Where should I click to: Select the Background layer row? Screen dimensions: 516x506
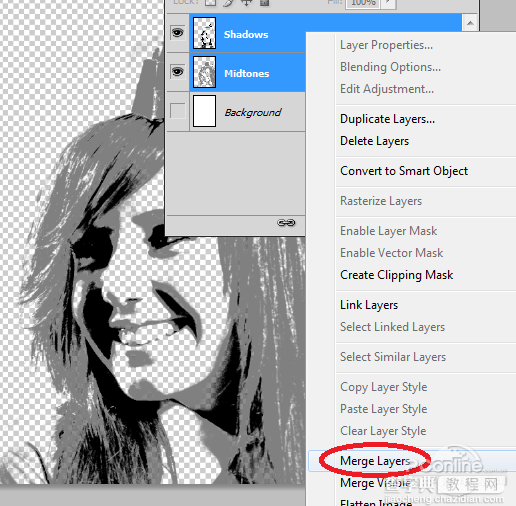click(236, 112)
